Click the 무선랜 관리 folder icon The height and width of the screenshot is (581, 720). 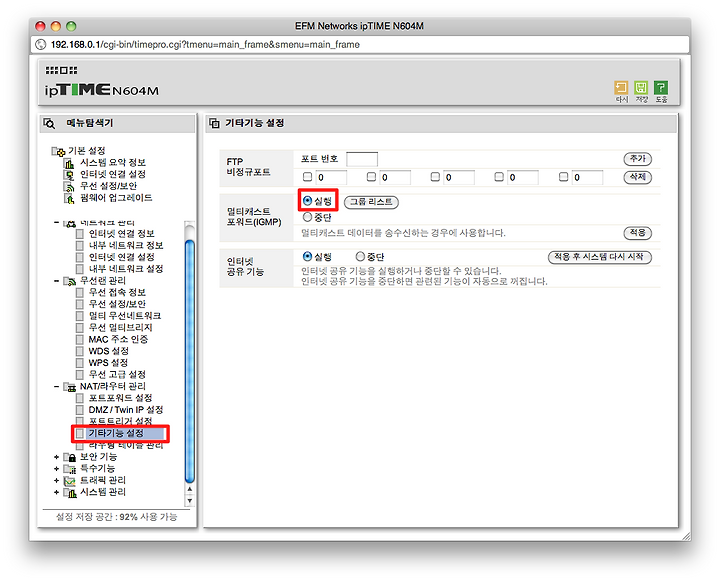[69, 281]
